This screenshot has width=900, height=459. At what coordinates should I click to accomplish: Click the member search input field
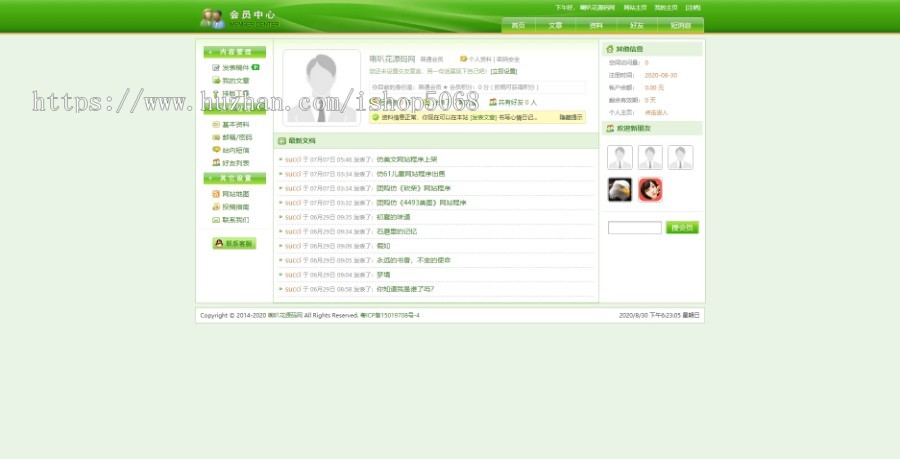(x=634, y=228)
